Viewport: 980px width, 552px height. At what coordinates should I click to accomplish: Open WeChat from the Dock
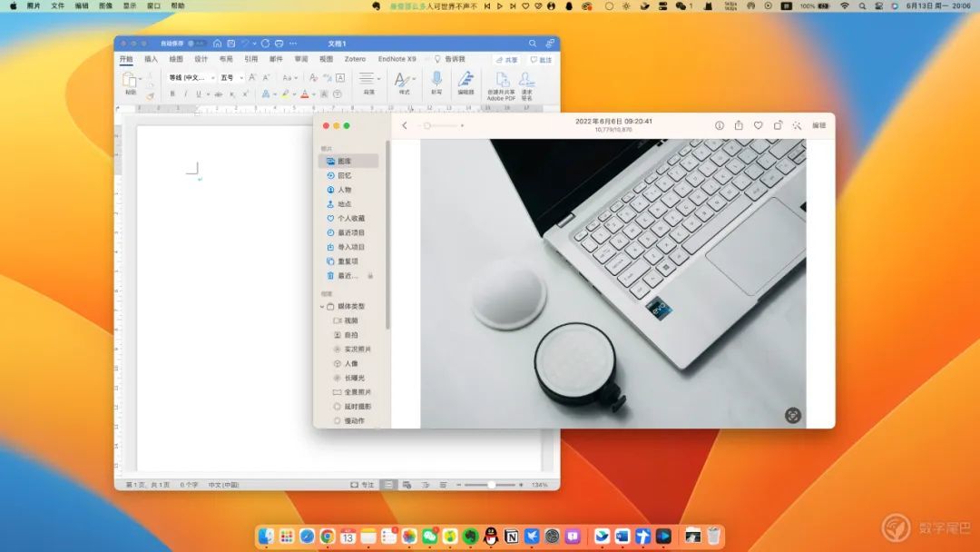pos(429,536)
